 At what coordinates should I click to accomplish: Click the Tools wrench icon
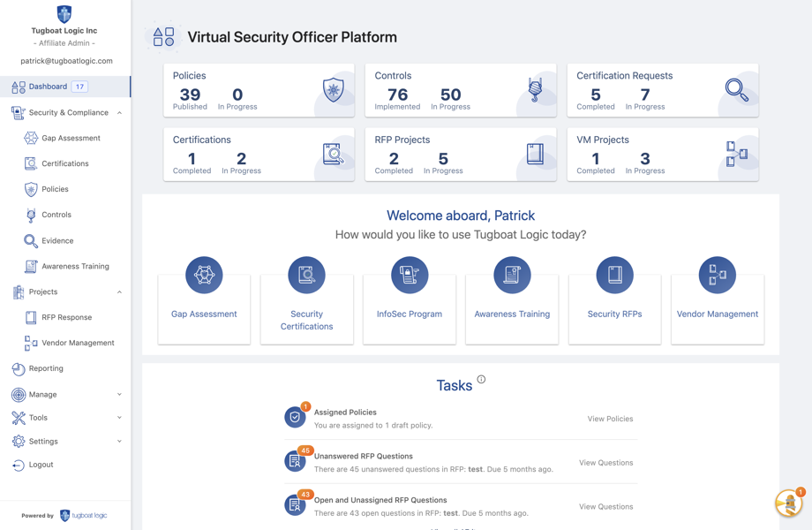click(19, 418)
